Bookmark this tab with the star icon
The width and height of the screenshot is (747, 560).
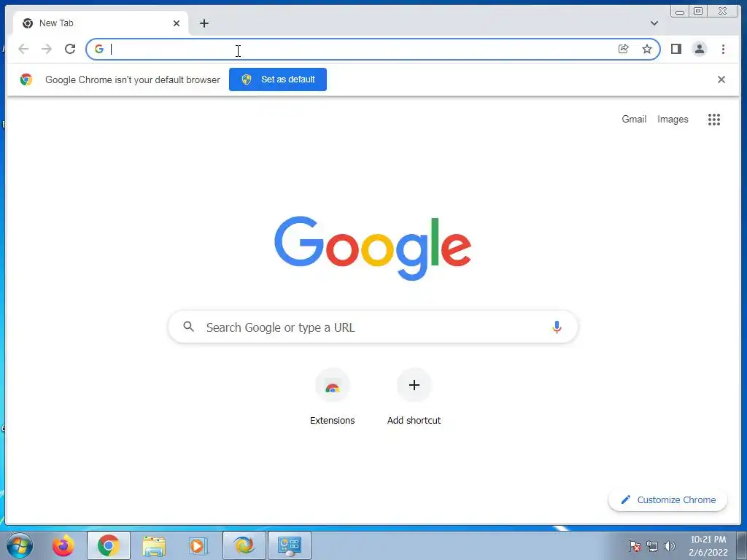pos(647,49)
